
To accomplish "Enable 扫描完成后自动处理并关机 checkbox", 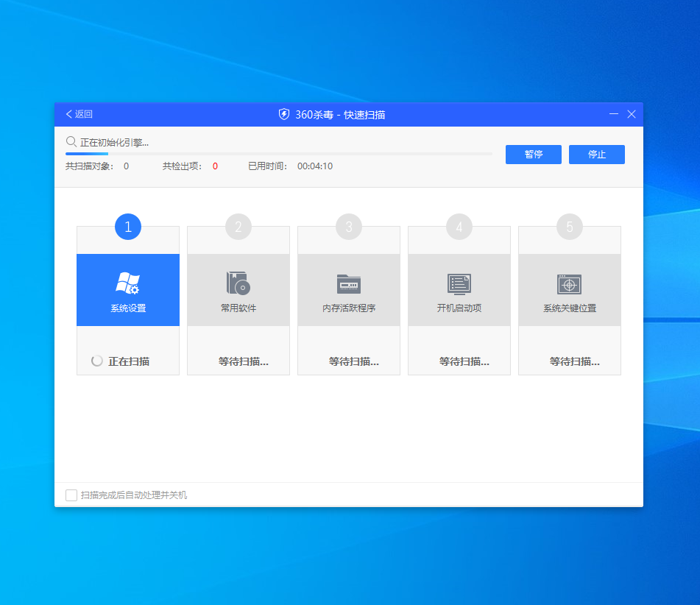I will [71, 495].
